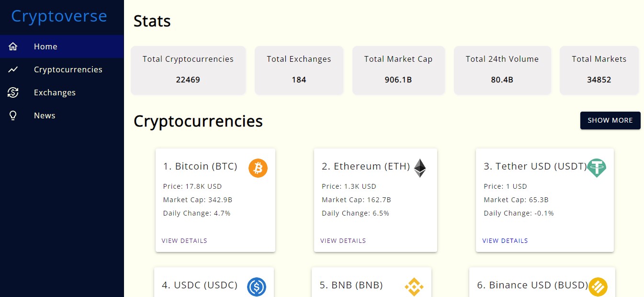Screen dimensions: 644x297
Task: Click the green Tether logo
Action: pyautogui.click(x=597, y=168)
